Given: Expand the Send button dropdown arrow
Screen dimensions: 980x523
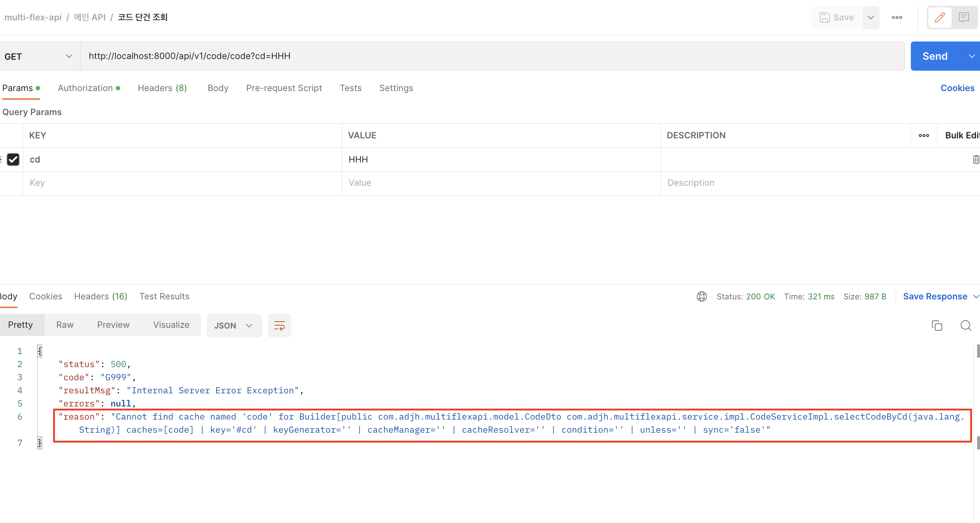Looking at the screenshot, I should [x=971, y=56].
